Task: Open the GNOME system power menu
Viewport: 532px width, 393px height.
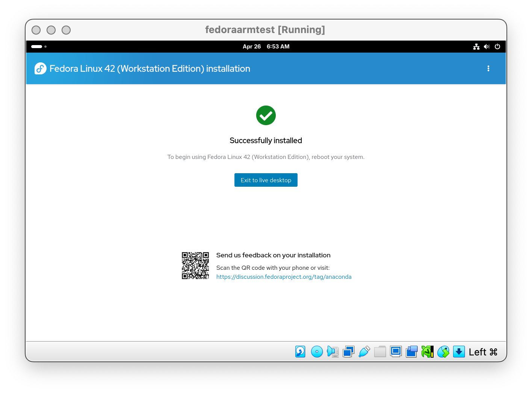Action: click(497, 47)
